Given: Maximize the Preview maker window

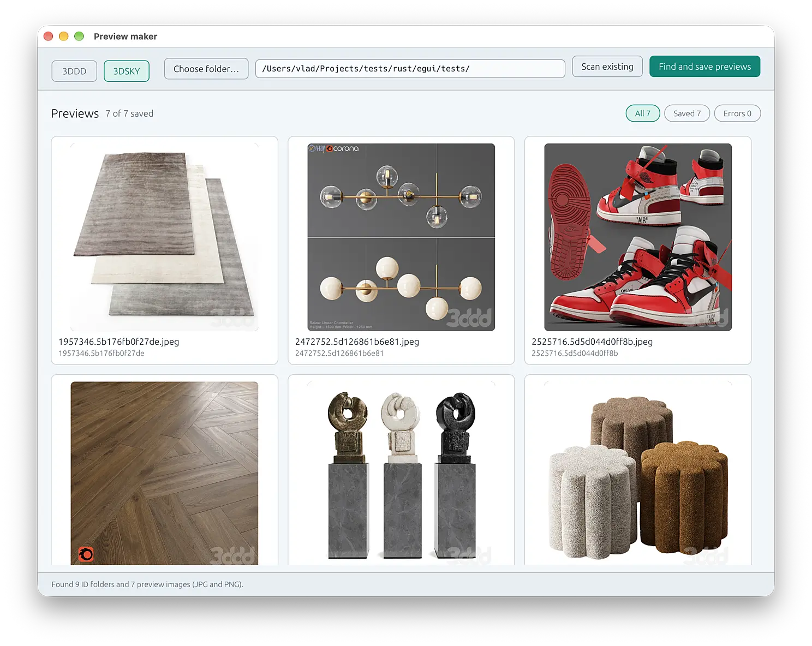Looking at the screenshot, I should pyautogui.click(x=79, y=37).
